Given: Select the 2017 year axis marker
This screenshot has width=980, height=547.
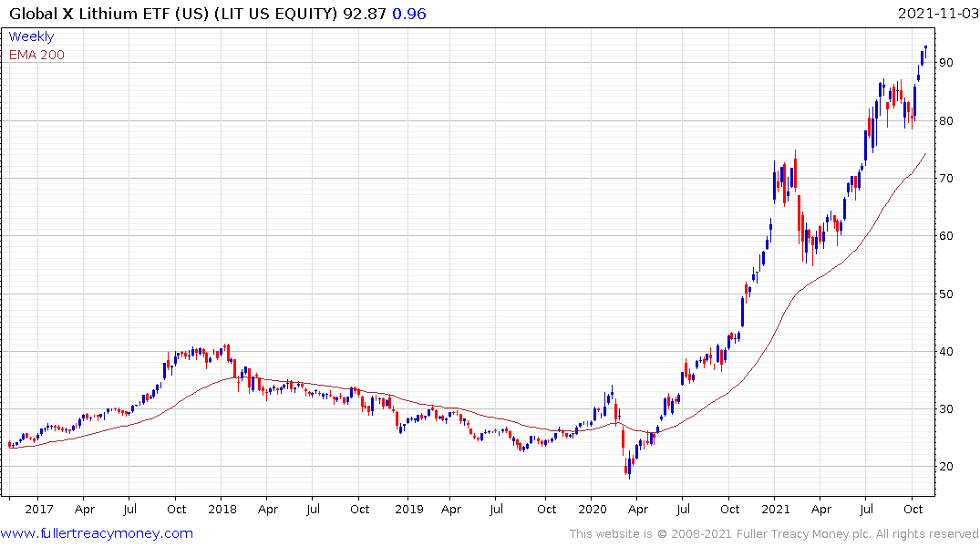Looking at the screenshot, I should coord(39,509).
